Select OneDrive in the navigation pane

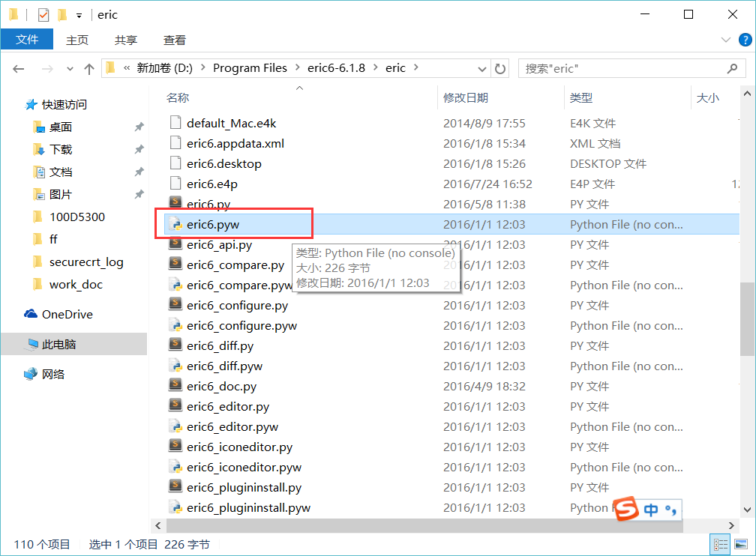(x=67, y=314)
